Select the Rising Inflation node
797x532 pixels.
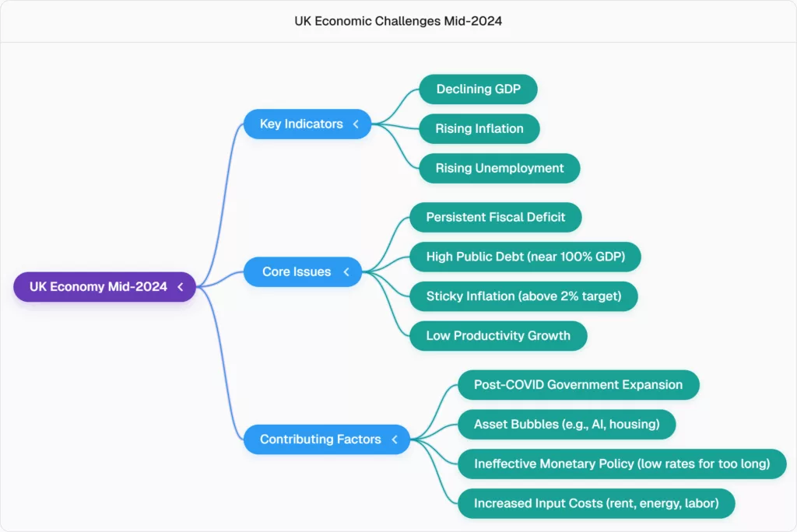[x=479, y=128]
